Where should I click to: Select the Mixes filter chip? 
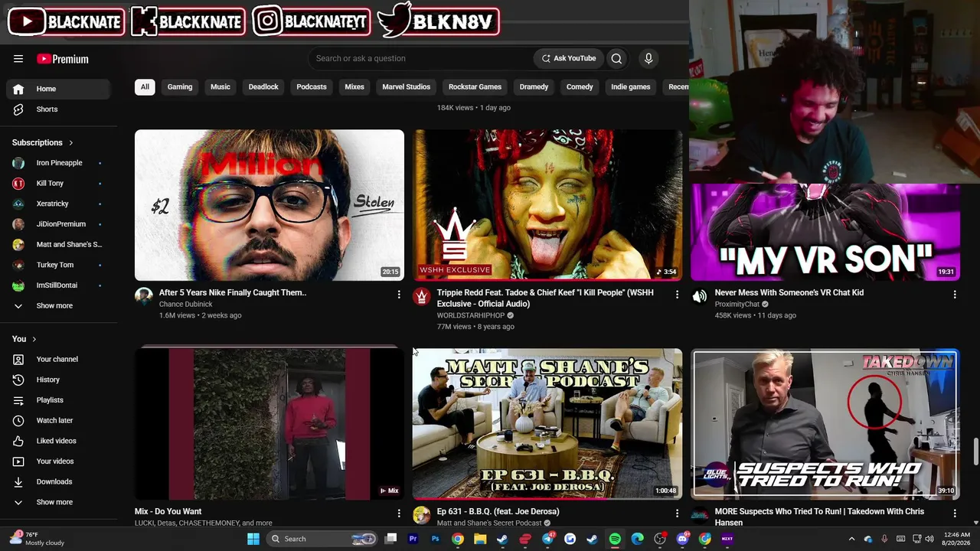click(354, 86)
